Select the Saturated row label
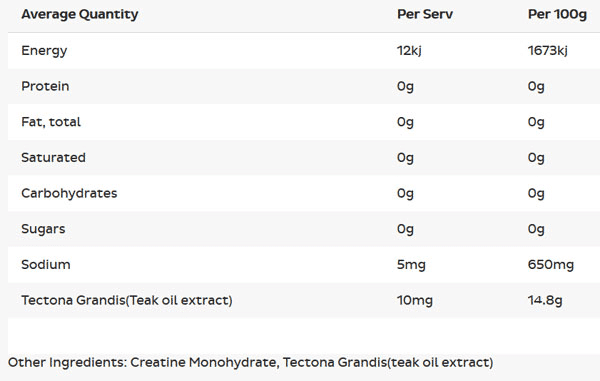Viewport: 600px width, 381px height. pyautogui.click(x=53, y=158)
